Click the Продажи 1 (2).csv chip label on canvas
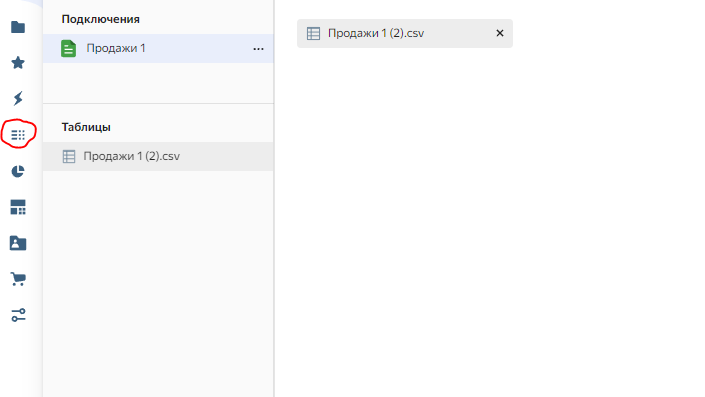Screen dimensions: 705x397 point(376,33)
